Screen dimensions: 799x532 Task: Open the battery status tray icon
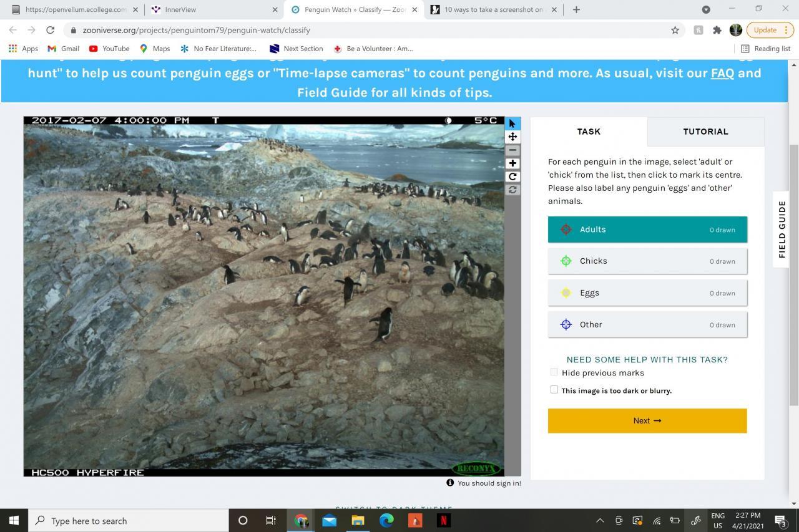[675, 520]
